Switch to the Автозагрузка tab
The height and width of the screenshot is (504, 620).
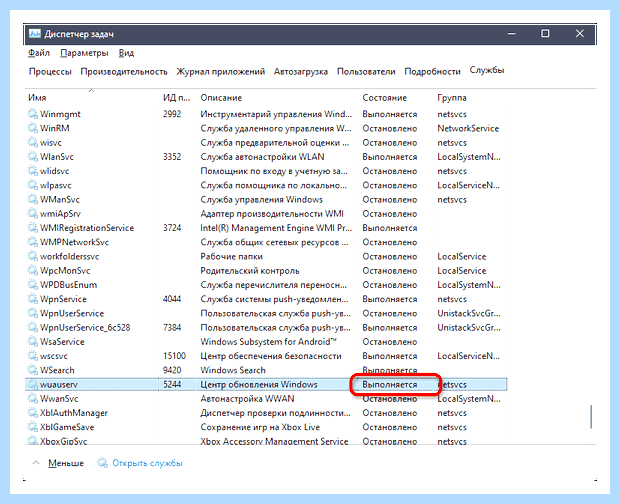click(x=301, y=72)
